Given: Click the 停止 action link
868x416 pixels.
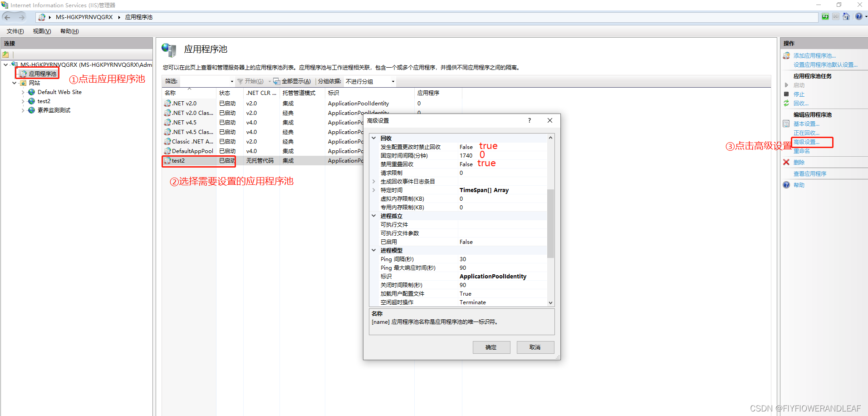Looking at the screenshot, I should pos(799,94).
